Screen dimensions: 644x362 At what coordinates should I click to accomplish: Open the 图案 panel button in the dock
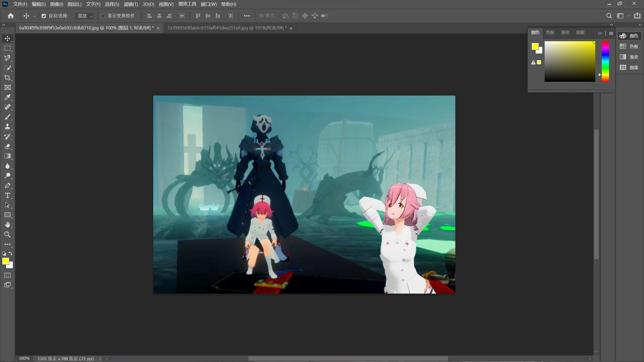(629, 68)
